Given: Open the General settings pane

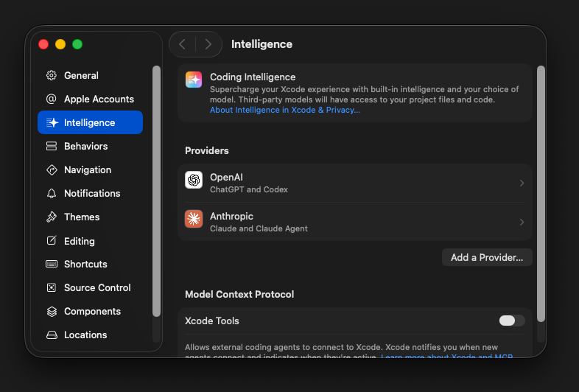Looking at the screenshot, I should click(90, 75).
